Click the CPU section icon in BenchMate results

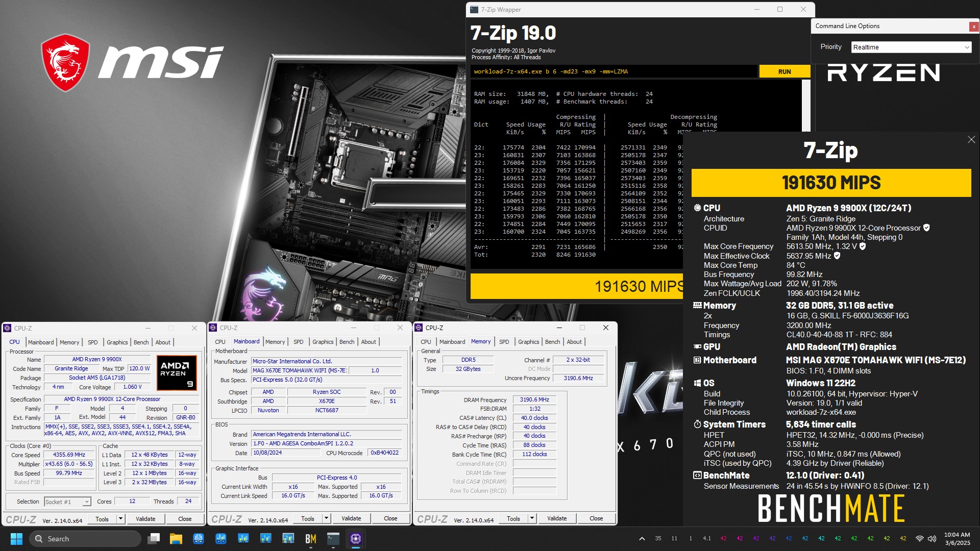click(x=697, y=208)
